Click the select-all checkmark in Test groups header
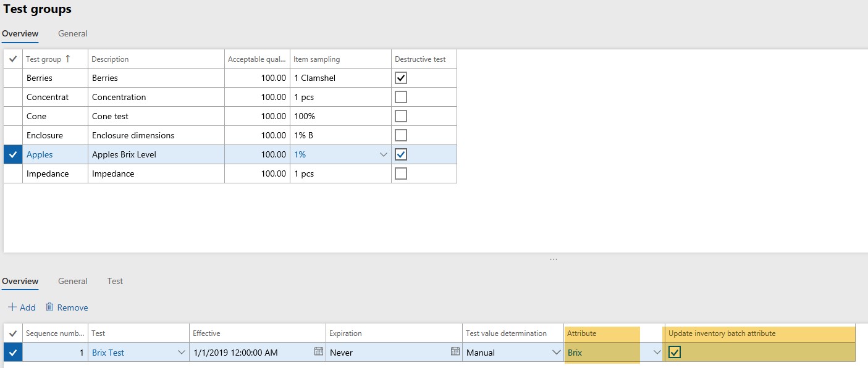 pyautogui.click(x=13, y=59)
